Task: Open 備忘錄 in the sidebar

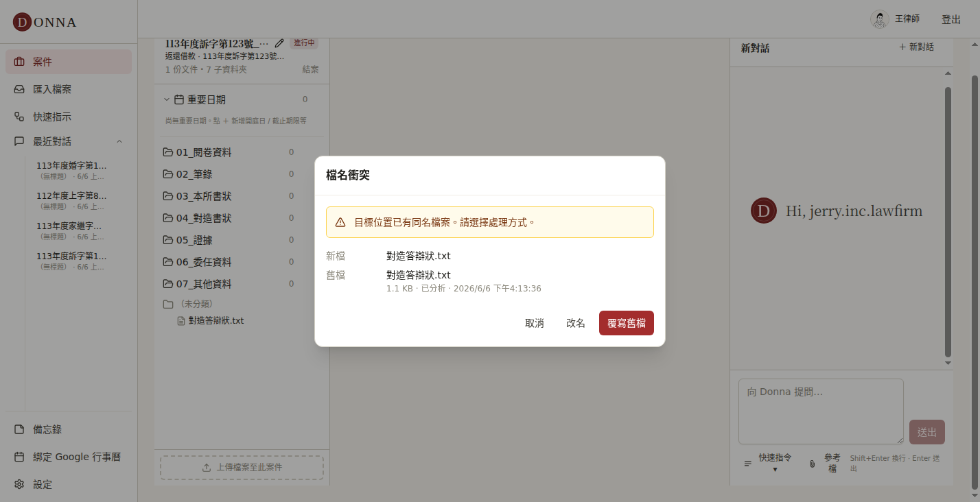Action: pos(69,429)
